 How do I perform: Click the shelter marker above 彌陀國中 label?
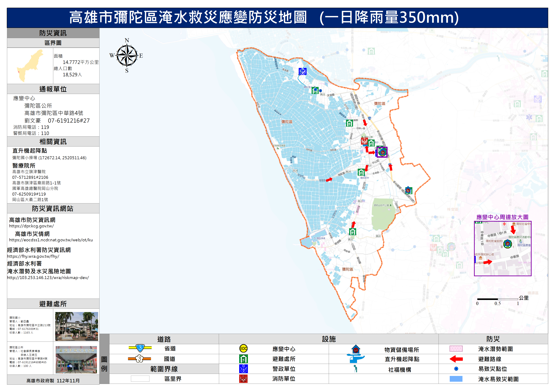point(361,172)
